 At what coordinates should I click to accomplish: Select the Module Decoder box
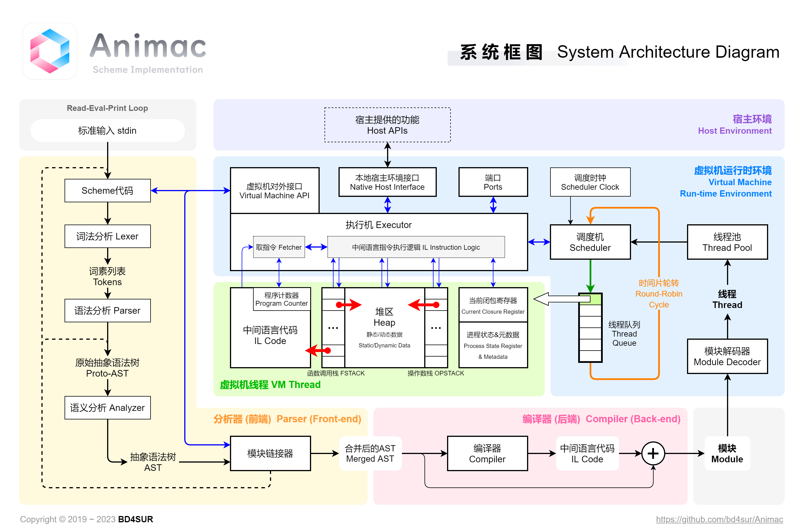727,356
